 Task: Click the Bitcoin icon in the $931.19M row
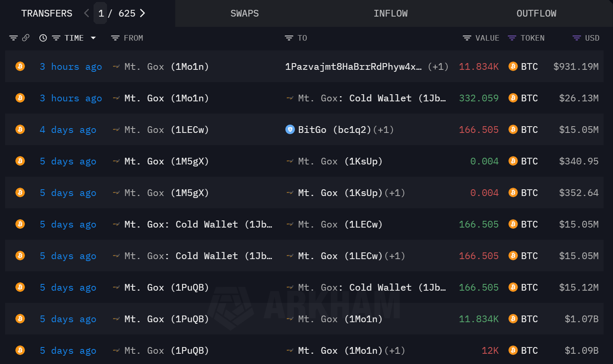[20, 66]
